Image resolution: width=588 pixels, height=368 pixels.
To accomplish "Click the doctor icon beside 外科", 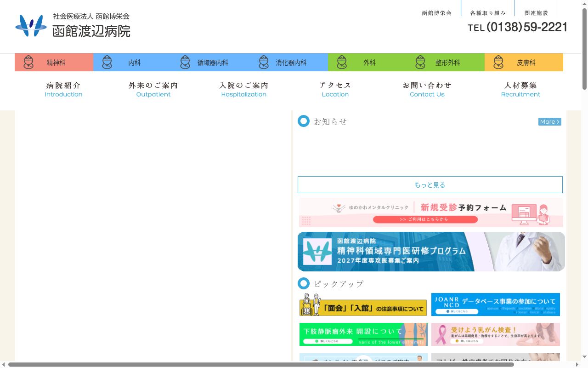I will coord(342,62).
